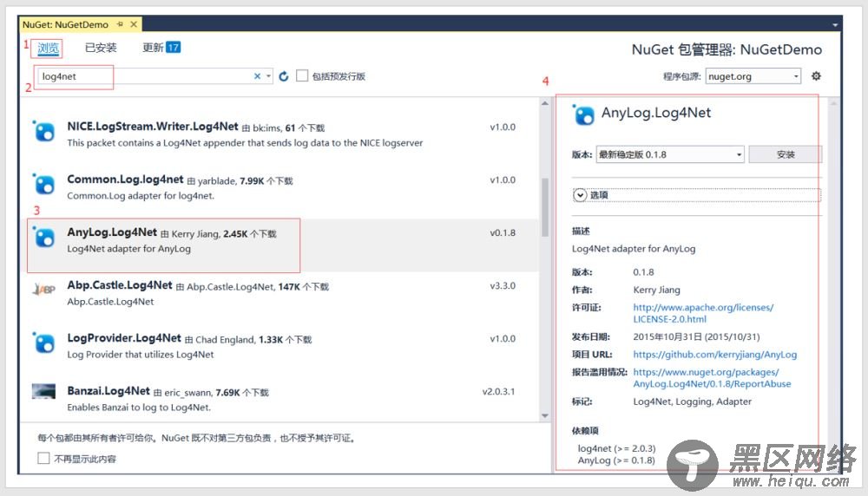Select the Abp.Castle.Log4Net package

coord(281,293)
